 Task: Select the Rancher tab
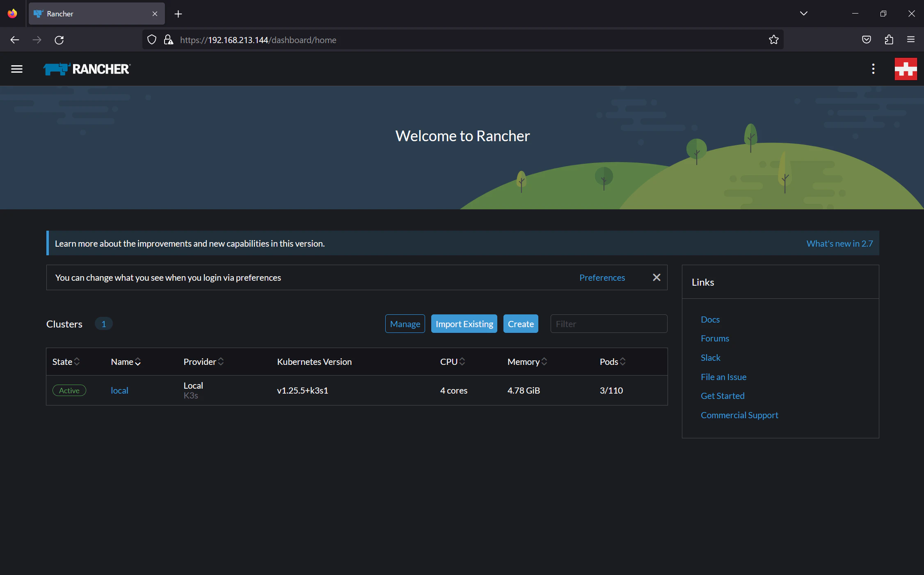pos(97,14)
